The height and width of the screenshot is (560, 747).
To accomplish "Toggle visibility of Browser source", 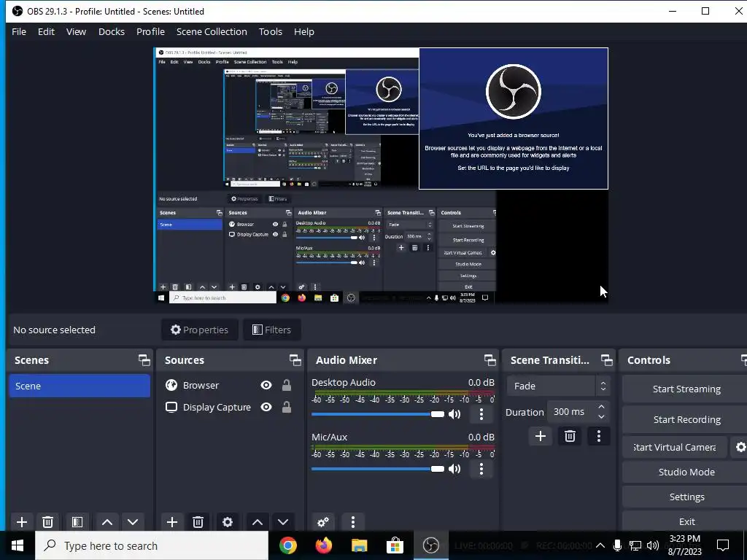I will coord(266,385).
